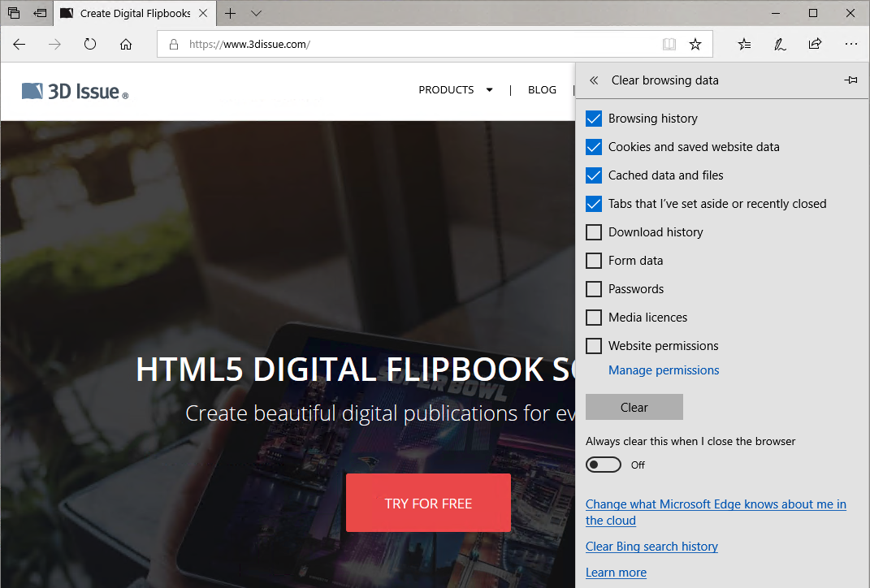Open Reading view book icon
This screenshot has width=870, height=588.
click(669, 45)
